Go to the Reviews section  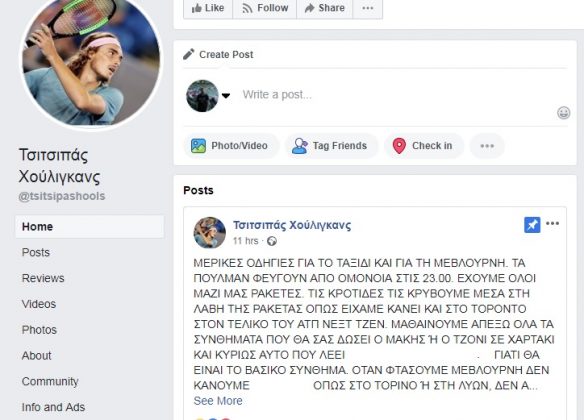tap(43, 278)
